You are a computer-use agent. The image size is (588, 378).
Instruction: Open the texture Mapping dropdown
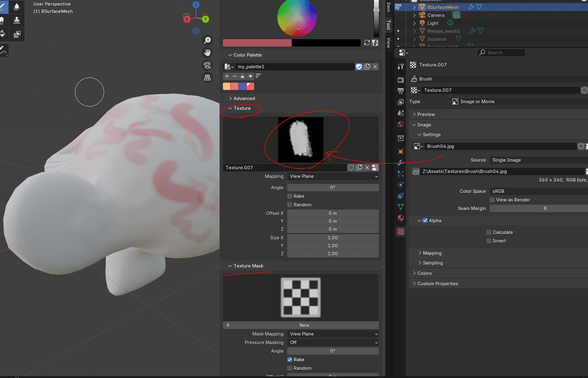point(333,176)
